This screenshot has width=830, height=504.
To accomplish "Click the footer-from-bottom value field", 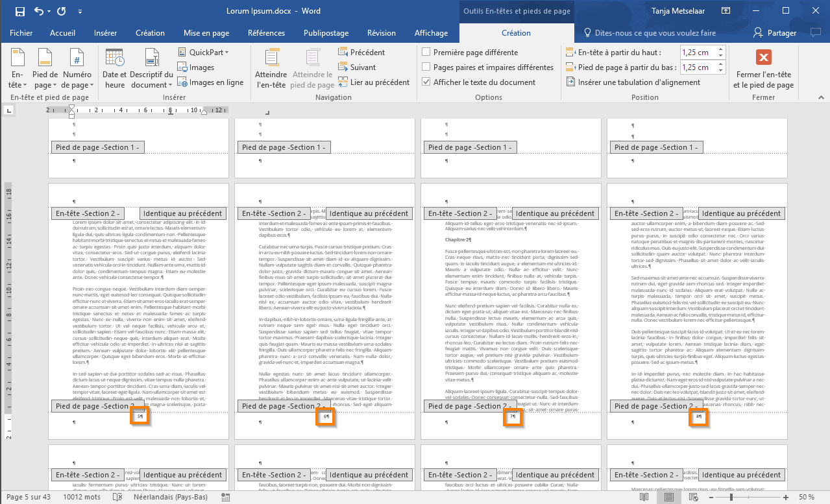I will pos(698,67).
